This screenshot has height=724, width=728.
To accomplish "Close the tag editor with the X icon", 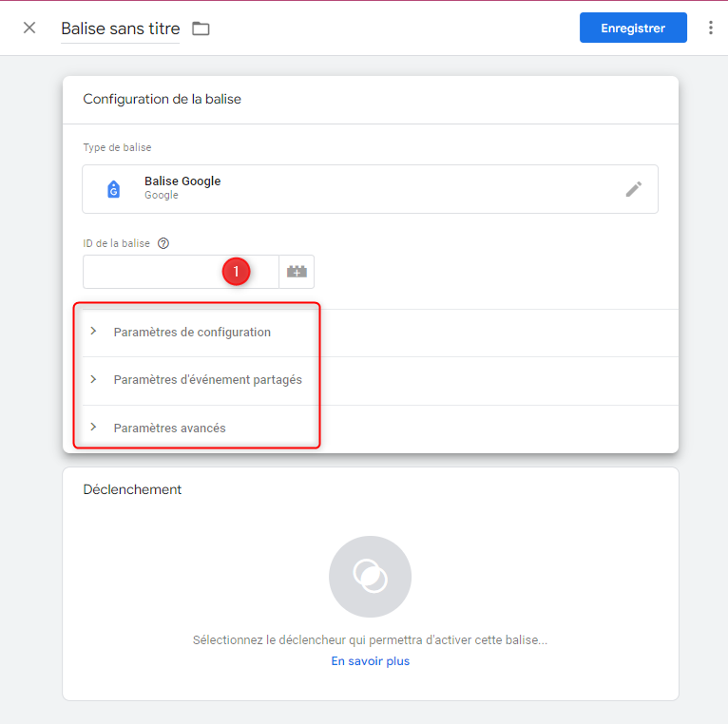I will click(x=29, y=28).
